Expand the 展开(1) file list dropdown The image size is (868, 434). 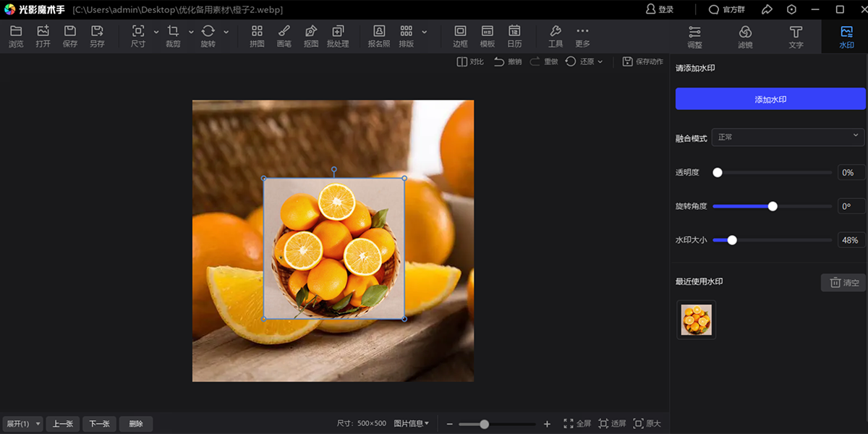[22, 424]
